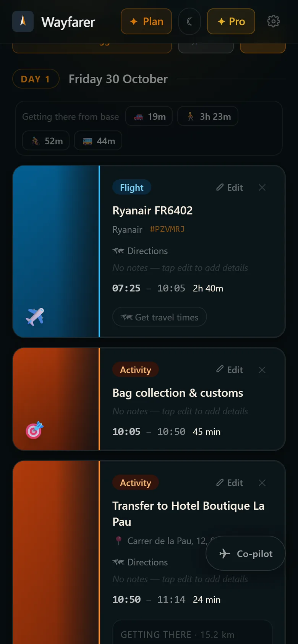Image resolution: width=298 pixels, height=644 pixels.
Task: Click the Wayfarer compass logo icon
Action: pos(23,21)
